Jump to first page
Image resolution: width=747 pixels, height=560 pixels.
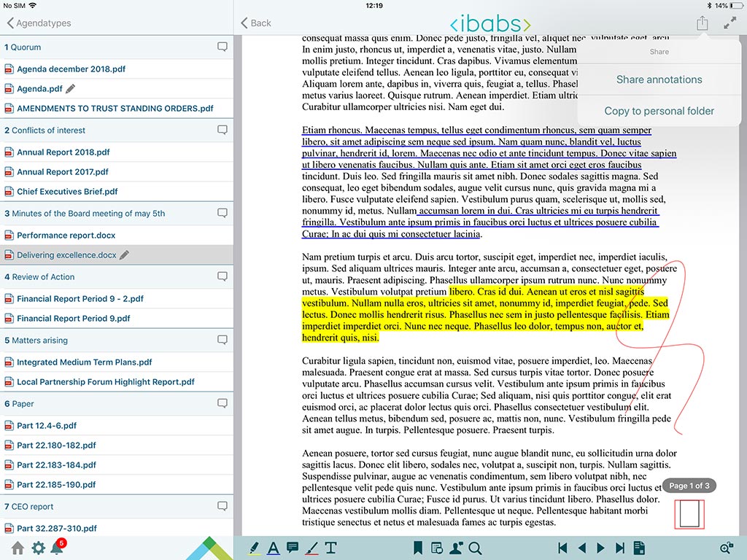coord(562,548)
